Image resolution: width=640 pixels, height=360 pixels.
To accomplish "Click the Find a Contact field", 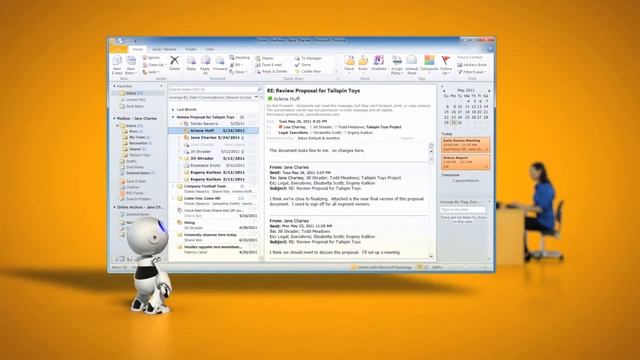I will [x=472, y=58].
